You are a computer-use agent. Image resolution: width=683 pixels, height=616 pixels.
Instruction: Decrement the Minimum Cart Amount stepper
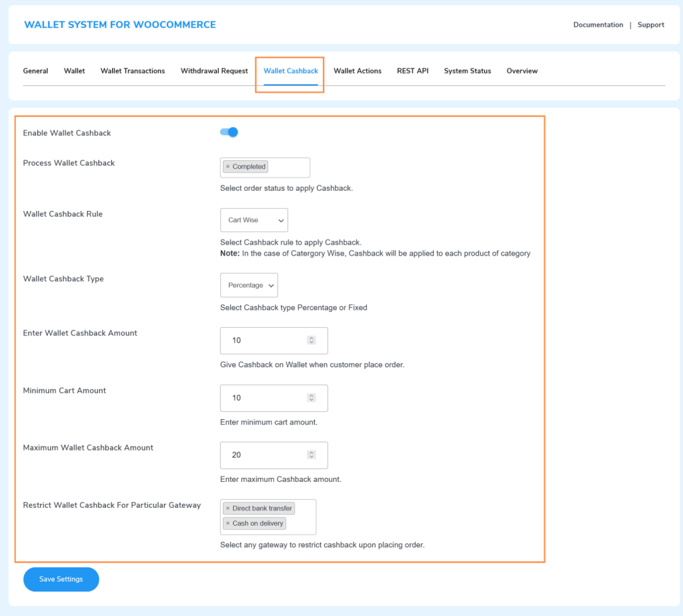click(311, 400)
